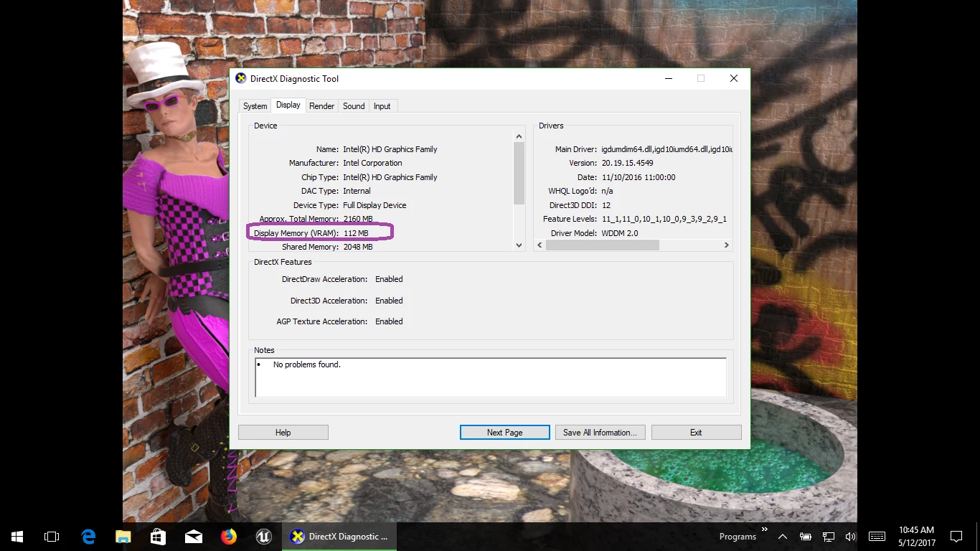The width and height of the screenshot is (980, 551).
Task: Click Device panel scroll up arrow
Action: [x=520, y=136]
